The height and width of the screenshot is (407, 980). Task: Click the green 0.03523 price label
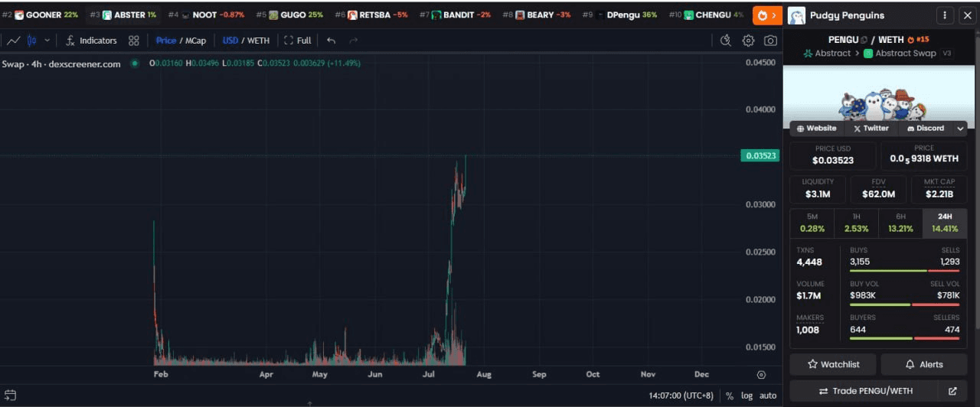click(x=759, y=155)
